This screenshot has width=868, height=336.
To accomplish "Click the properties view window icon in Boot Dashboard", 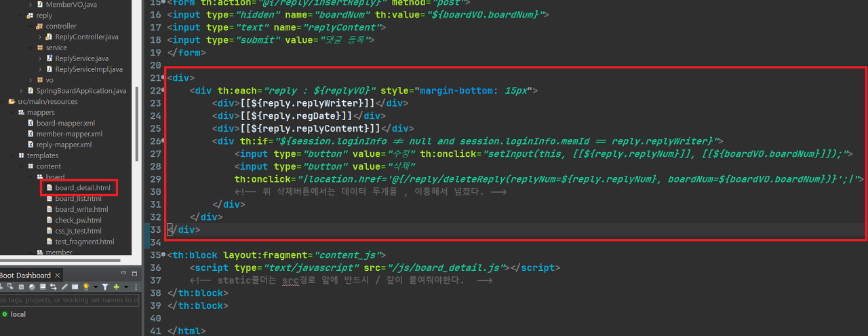I will pos(75,286).
